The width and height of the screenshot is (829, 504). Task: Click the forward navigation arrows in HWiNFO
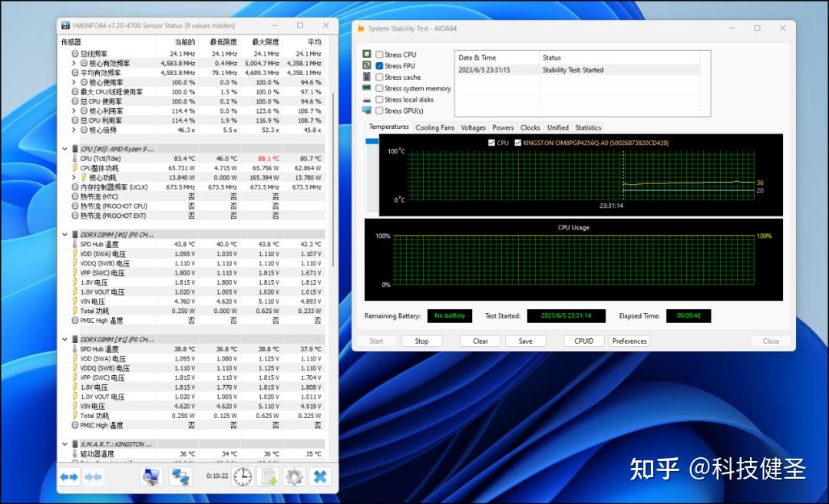point(92,476)
